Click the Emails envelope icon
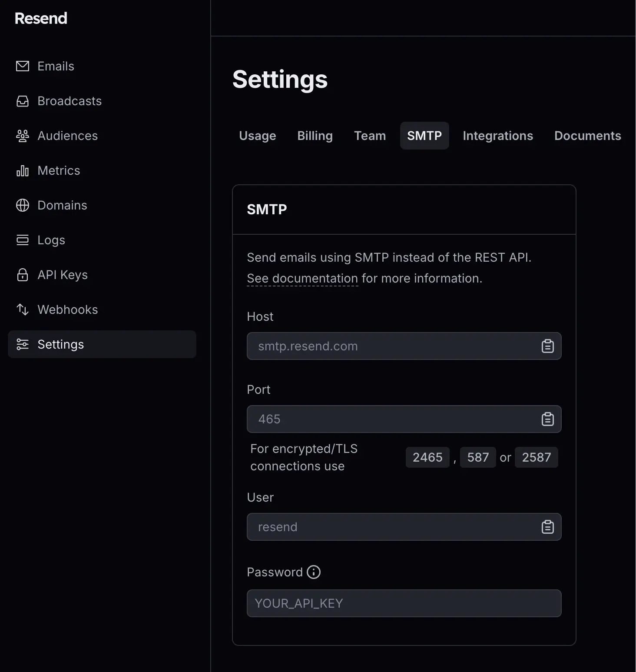The height and width of the screenshot is (672, 636). [23, 66]
